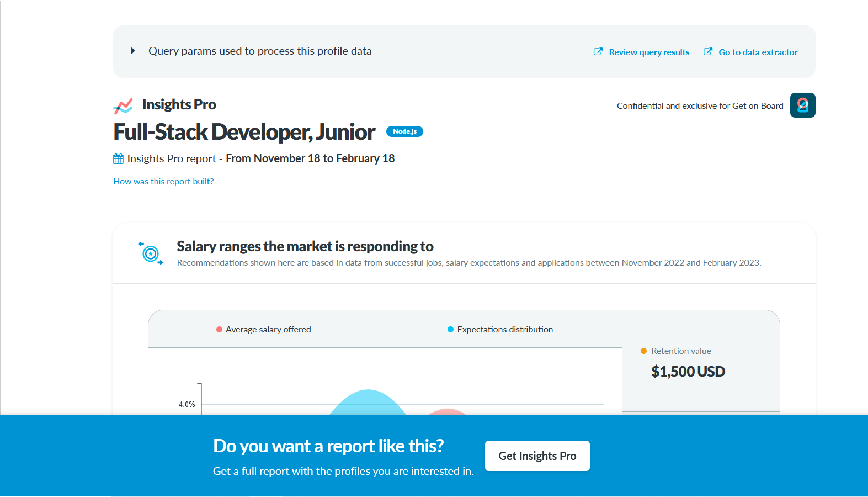Click the blue Expectations distribution legend dot
868x497 pixels.
click(x=450, y=329)
